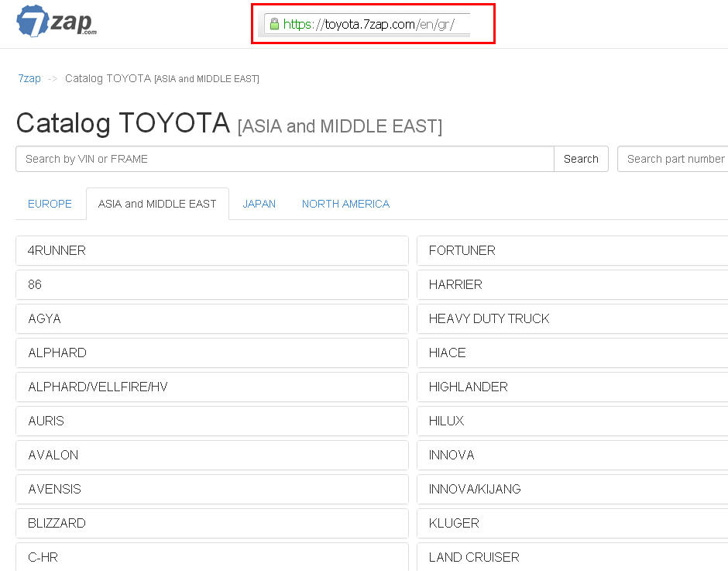The image size is (728, 571).
Task: Select the ASIA and MIDDLE EAST tab
Action: [x=157, y=204]
